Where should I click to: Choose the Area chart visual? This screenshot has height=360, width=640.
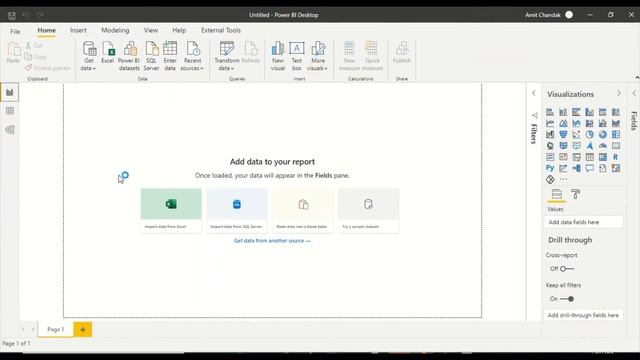point(563,123)
